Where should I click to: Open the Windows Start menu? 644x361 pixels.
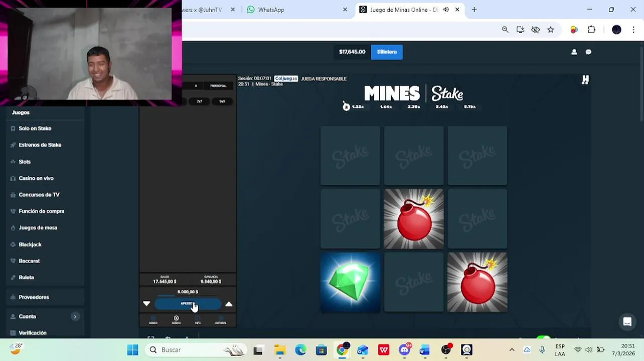pos(132,350)
